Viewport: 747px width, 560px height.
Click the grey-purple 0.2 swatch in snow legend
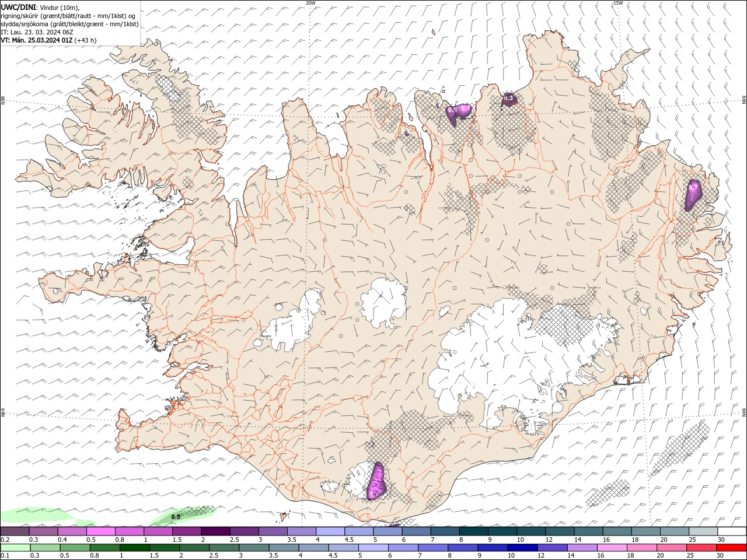[15, 531]
